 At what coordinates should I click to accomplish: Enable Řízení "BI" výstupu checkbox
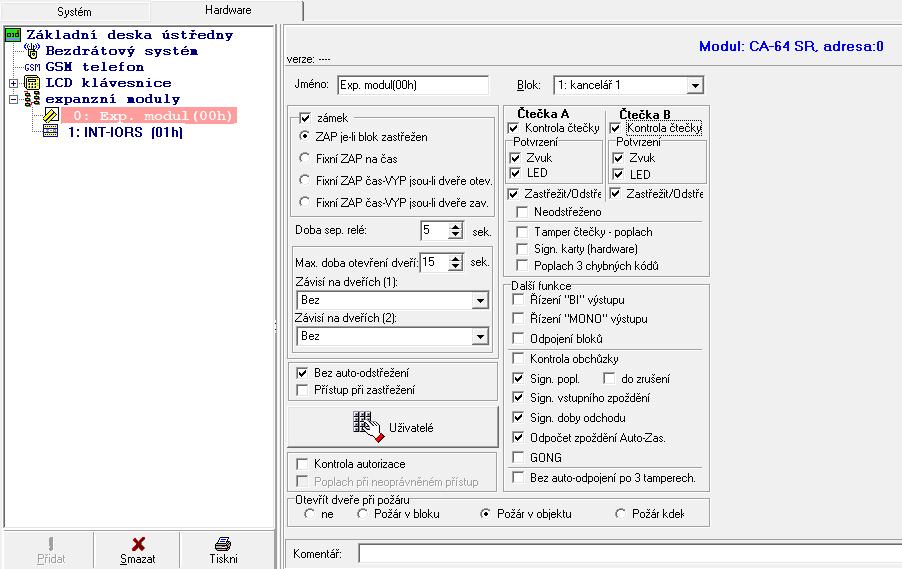[x=518, y=299]
